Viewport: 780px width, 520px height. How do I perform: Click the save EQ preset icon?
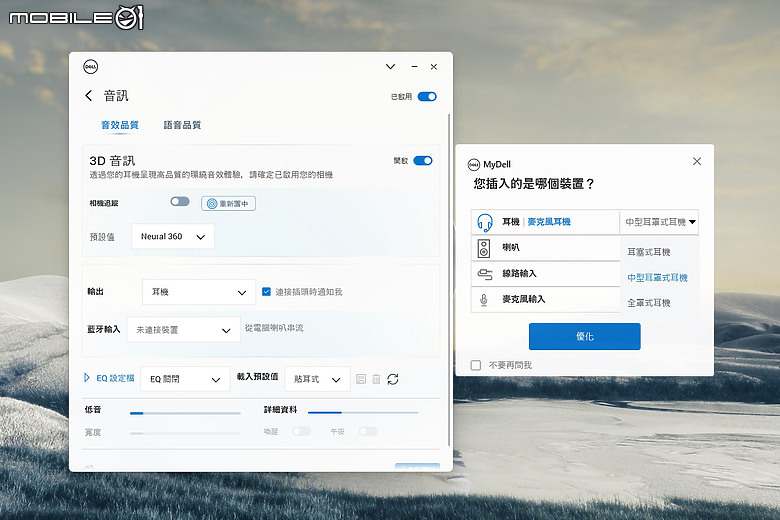[361, 379]
